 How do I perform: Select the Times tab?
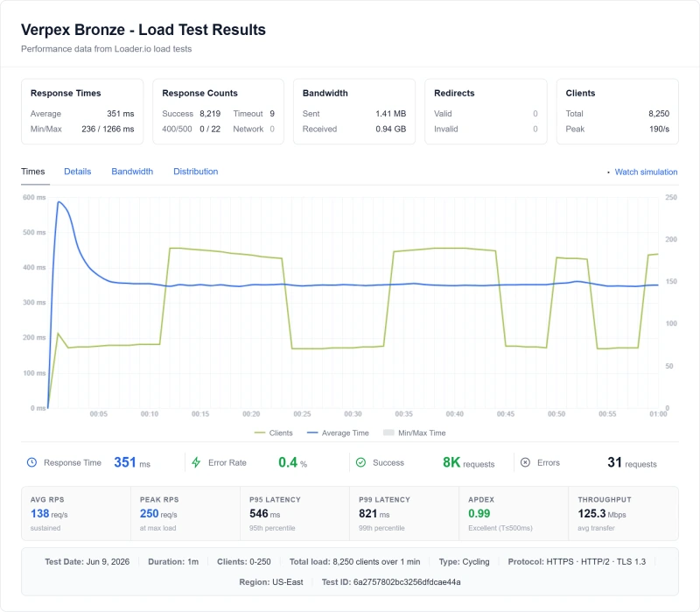click(x=33, y=172)
